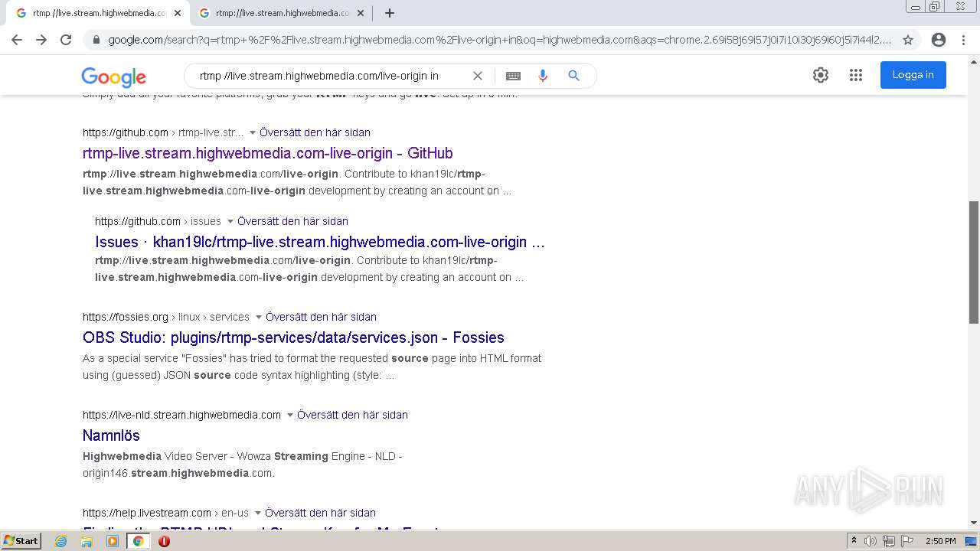
Task: Open the Windows Start menu
Action: [x=21, y=541]
